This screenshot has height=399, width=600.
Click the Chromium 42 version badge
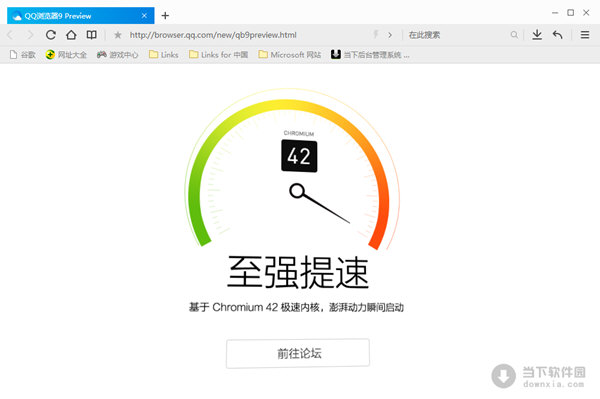[299, 156]
